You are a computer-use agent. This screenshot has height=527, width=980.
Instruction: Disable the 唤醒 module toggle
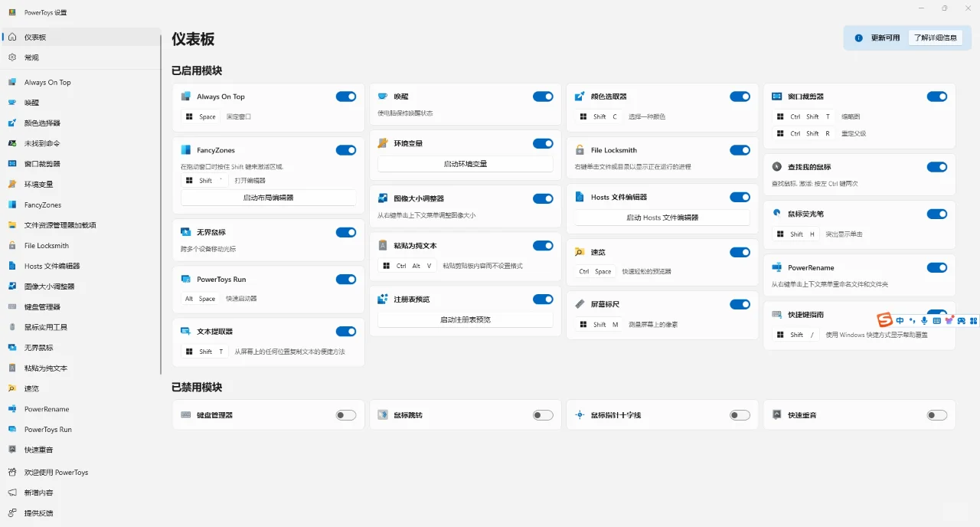pos(543,97)
